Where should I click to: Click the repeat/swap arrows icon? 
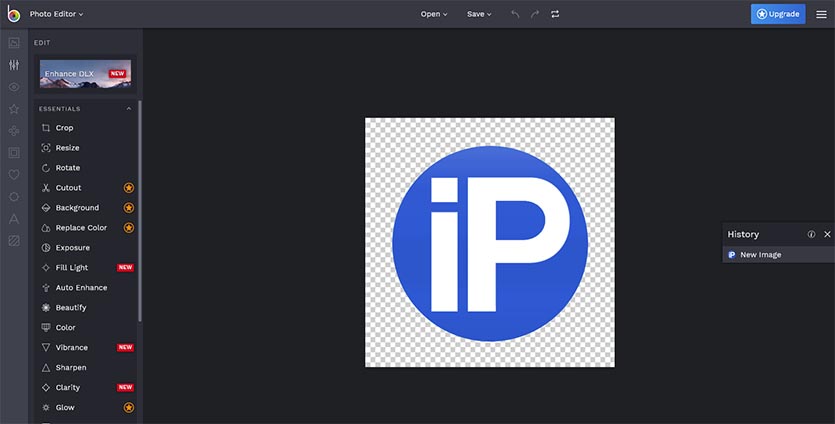[x=555, y=14]
